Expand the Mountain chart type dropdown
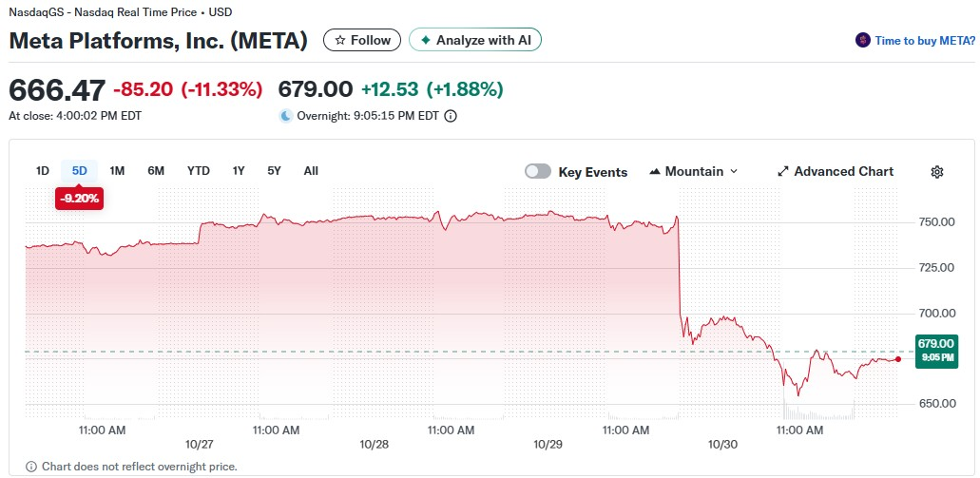The width and height of the screenshot is (980, 478). tap(694, 172)
